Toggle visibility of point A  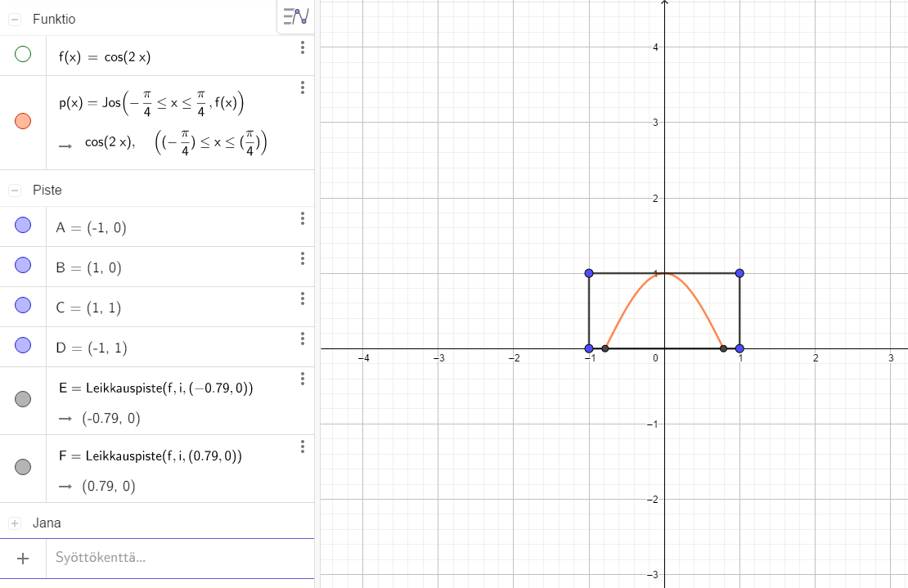23,226
